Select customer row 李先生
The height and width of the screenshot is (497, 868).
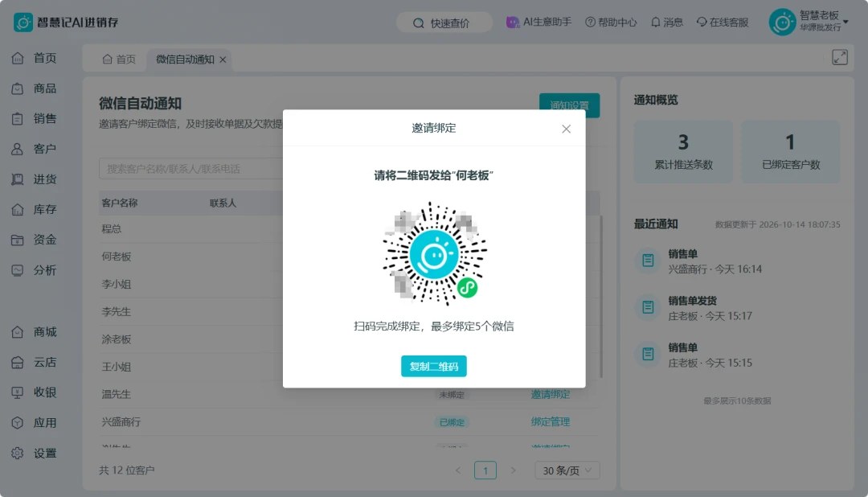click(x=190, y=312)
